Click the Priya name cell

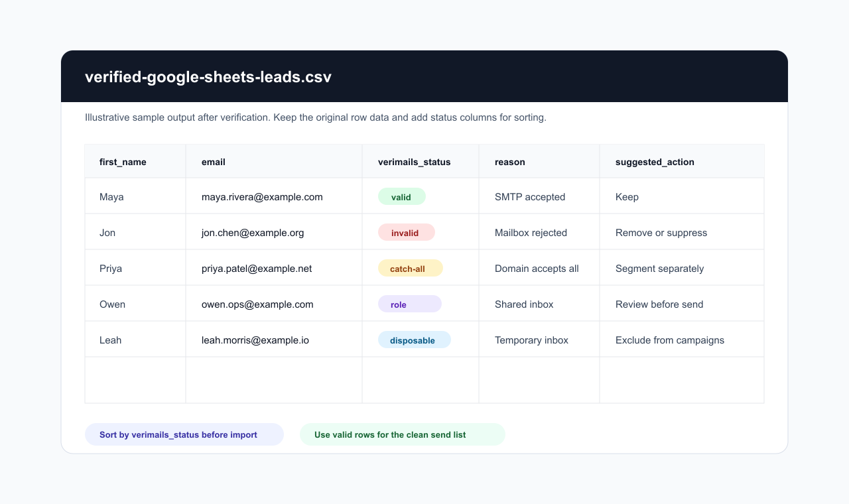point(135,268)
